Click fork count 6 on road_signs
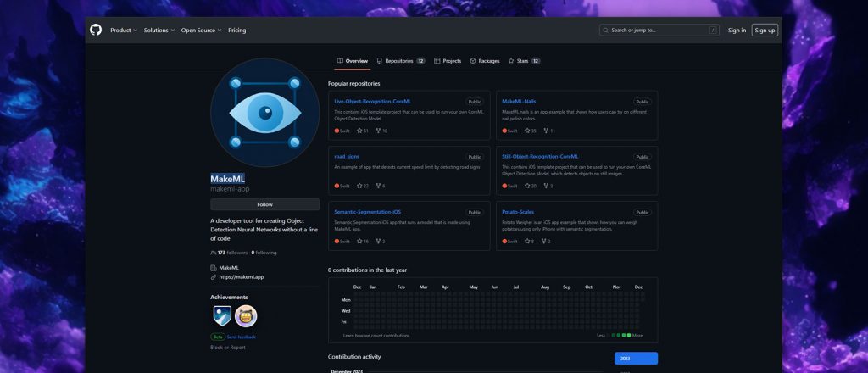Screen dimensions: 868x373 pos(381,186)
